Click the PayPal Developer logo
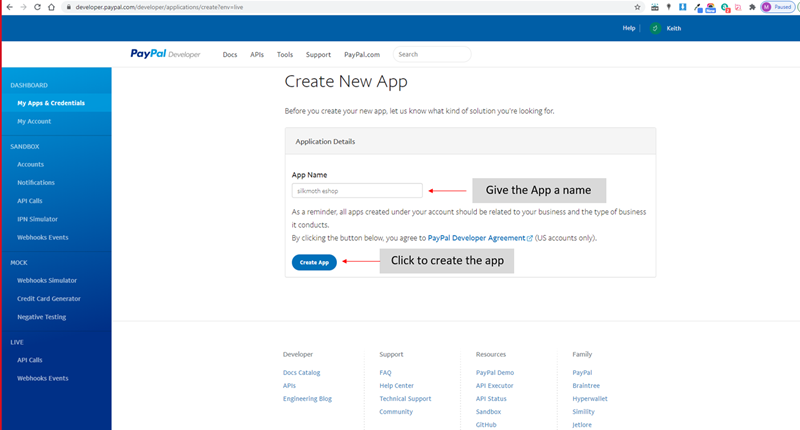 (x=165, y=54)
